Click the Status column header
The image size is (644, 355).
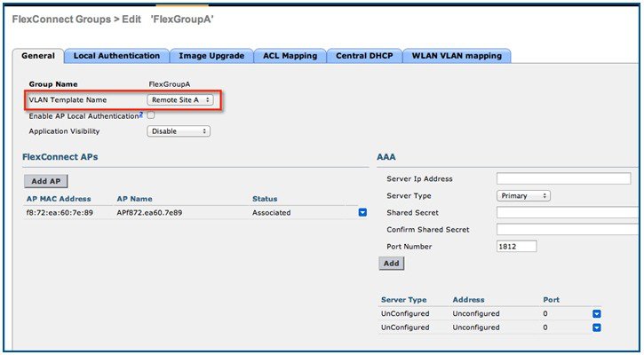tap(265, 199)
